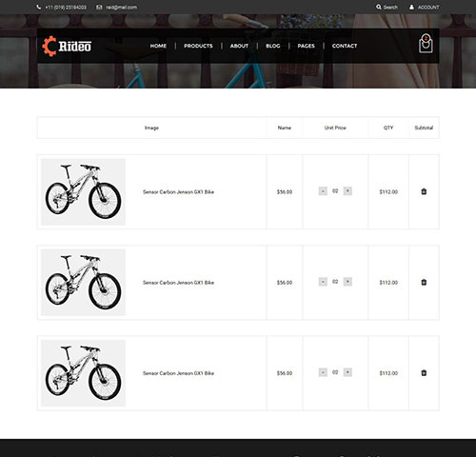Open the first Sensor Carbon Jenson bike name link

178,192
